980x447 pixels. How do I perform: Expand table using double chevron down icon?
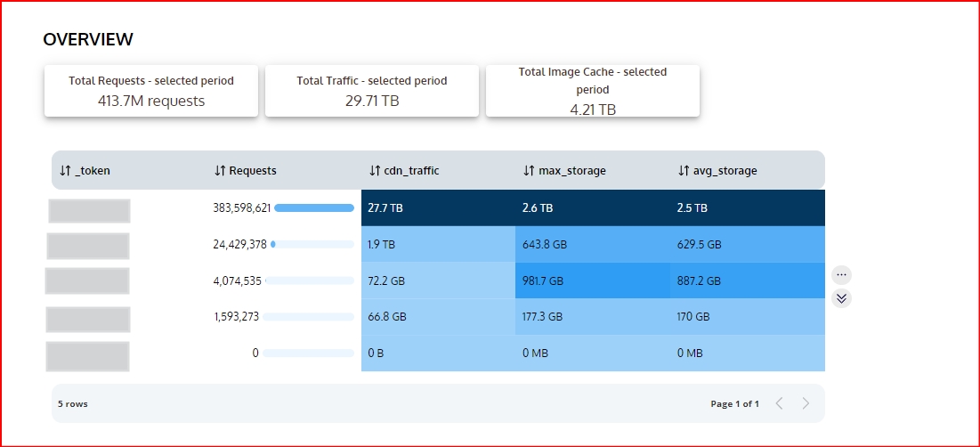tap(841, 299)
